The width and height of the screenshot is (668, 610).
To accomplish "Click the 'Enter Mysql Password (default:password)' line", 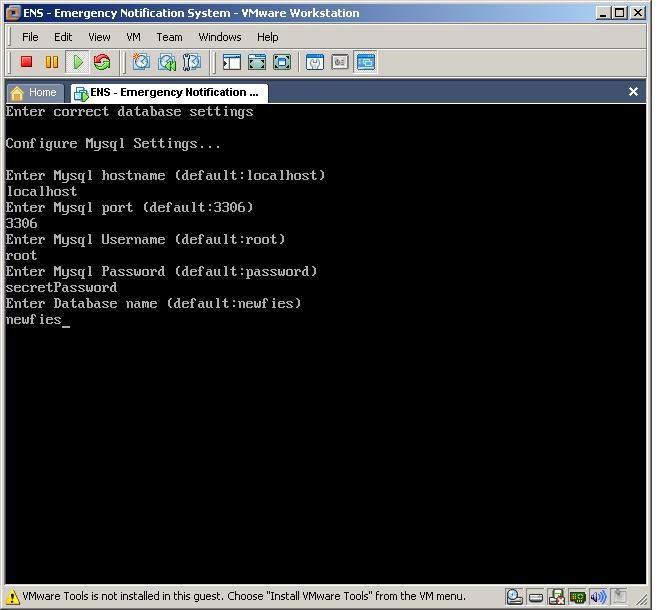I will coord(161,272).
